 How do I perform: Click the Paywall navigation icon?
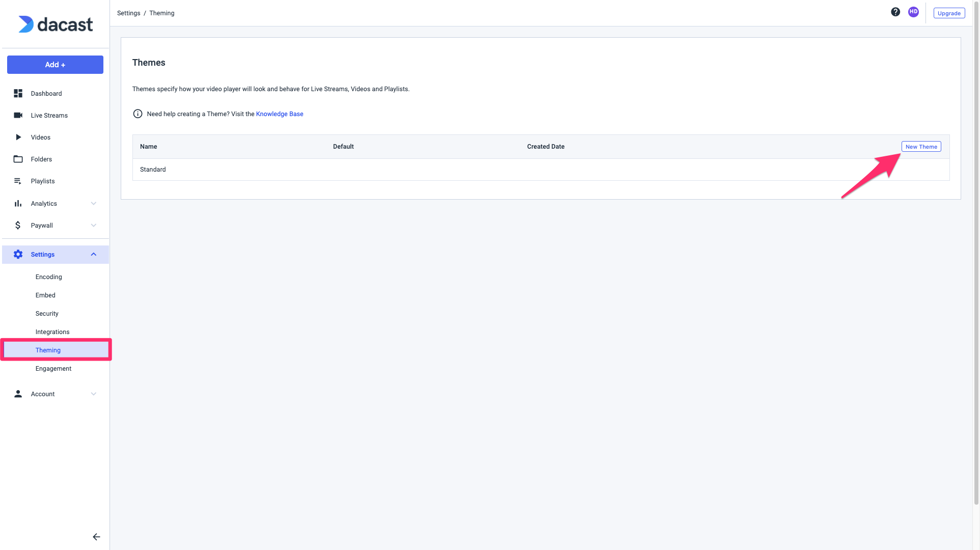[18, 225]
